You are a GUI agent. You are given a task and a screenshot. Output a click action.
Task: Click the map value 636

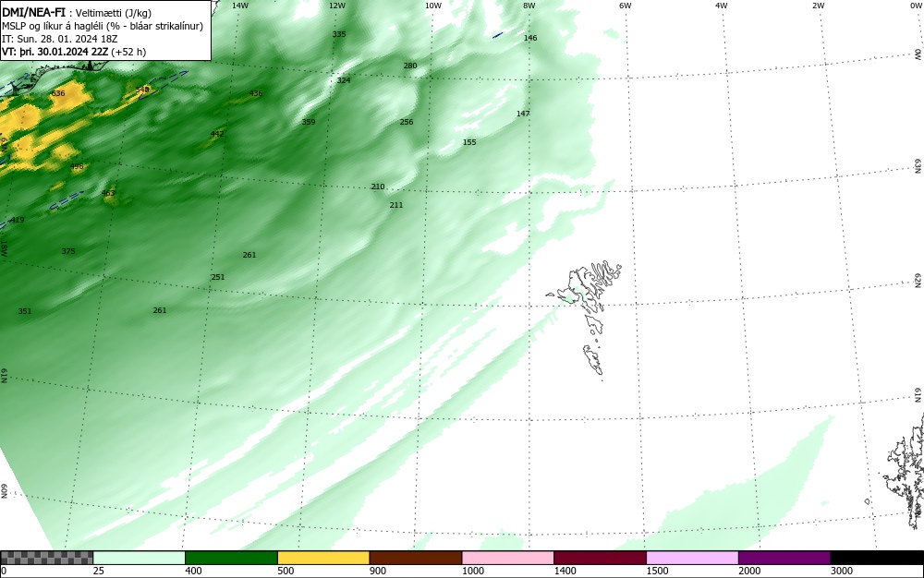click(x=57, y=93)
